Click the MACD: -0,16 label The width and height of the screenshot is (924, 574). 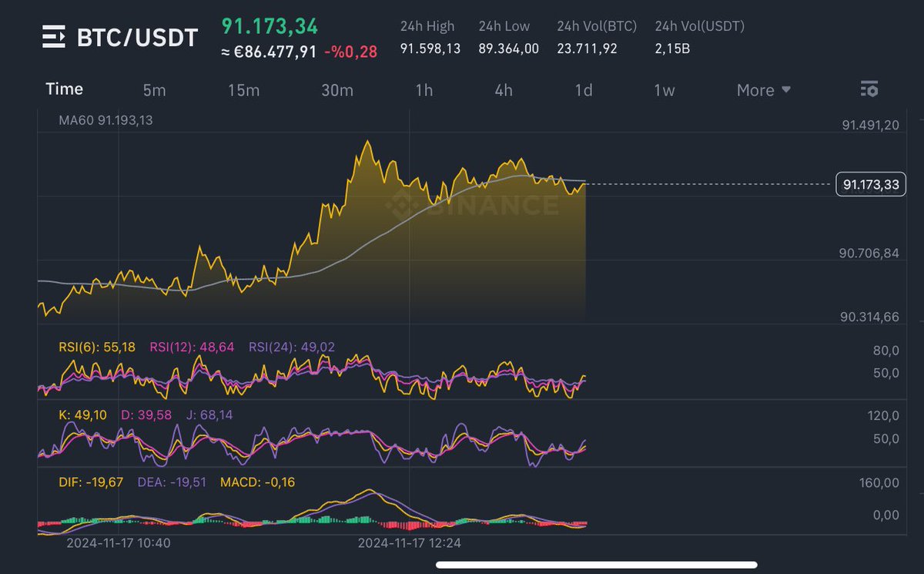256,482
